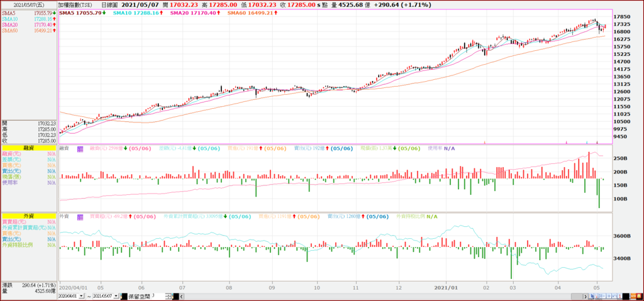
Task: Open the 融資 panel indicator settings icon
Action: (79, 148)
